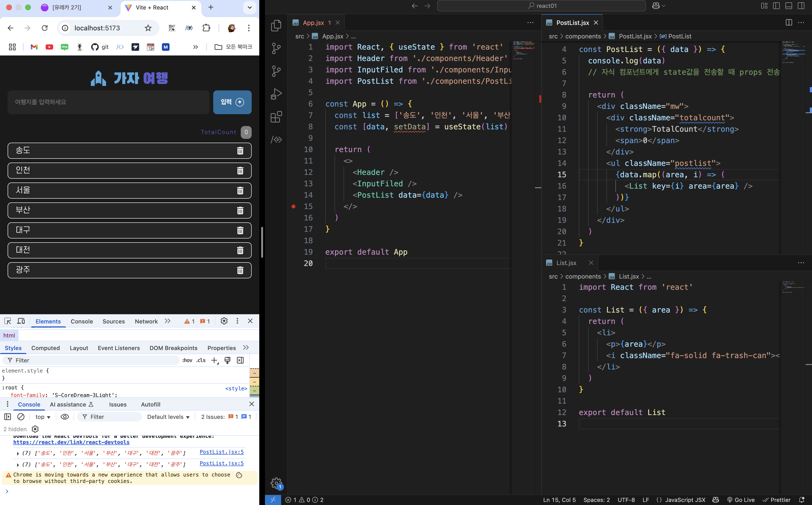This screenshot has height=505, width=812.
Task: Delete the 송도 list item via trash icon
Action: 240,151
